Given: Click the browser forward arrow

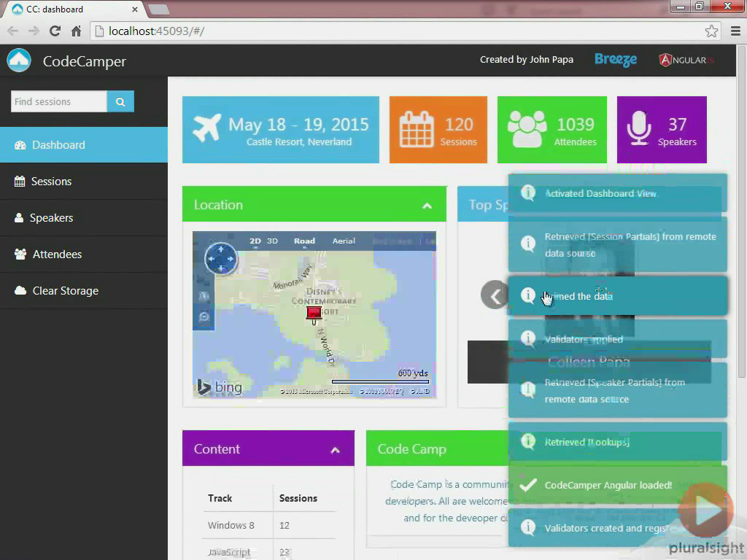Looking at the screenshot, I should [x=34, y=31].
